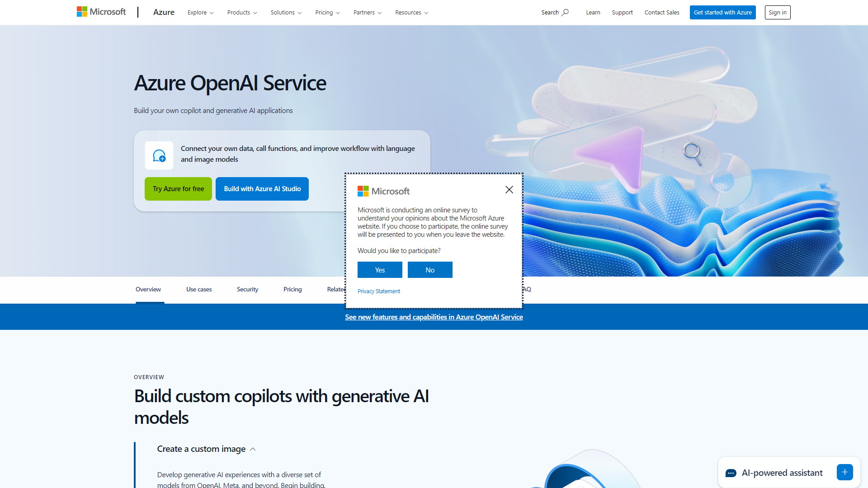868x488 pixels.
Task: Expand the Solutions navigation dropdown
Action: pos(286,13)
